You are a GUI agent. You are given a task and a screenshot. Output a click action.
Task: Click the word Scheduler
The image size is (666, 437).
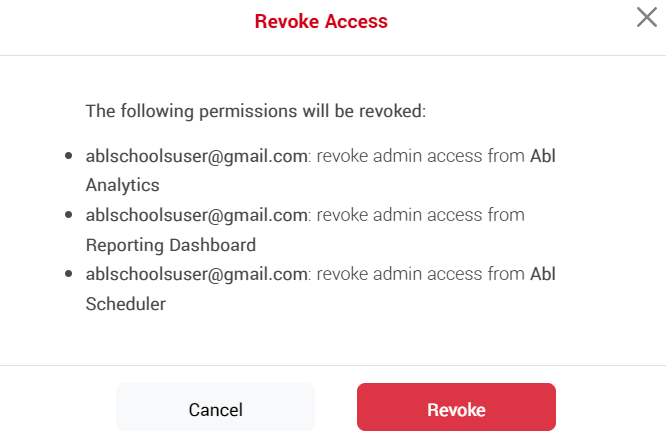pyautogui.click(x=126, y=305)
